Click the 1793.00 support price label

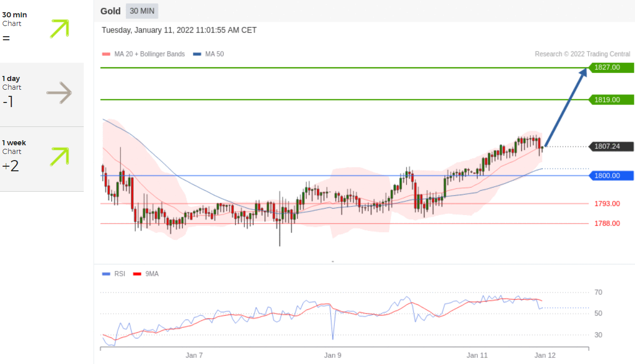pyautogui.click(x=607, y=203)
